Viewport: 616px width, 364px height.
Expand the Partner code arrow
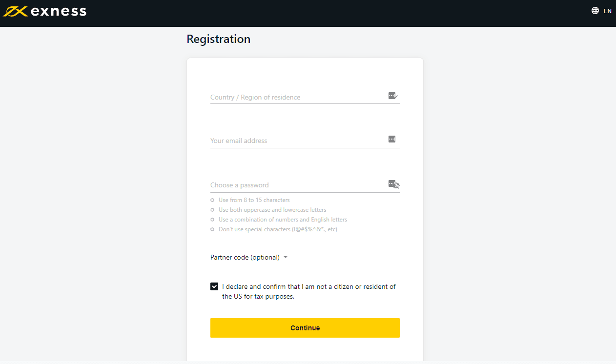(x=286, y=257)
